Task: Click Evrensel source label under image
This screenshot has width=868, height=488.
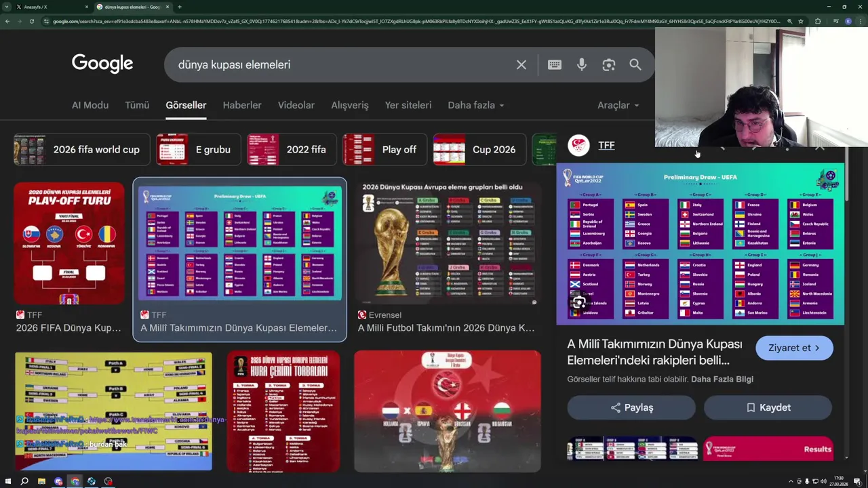Action: [x=384, y=315]
